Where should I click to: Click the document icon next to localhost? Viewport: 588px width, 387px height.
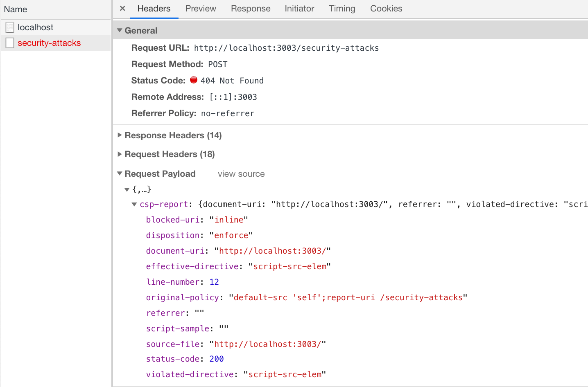(x=9, y=27)
